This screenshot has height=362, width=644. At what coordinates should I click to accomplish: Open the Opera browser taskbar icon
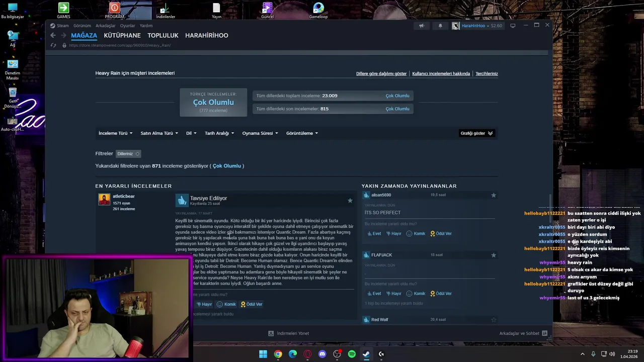pos(307,354)
